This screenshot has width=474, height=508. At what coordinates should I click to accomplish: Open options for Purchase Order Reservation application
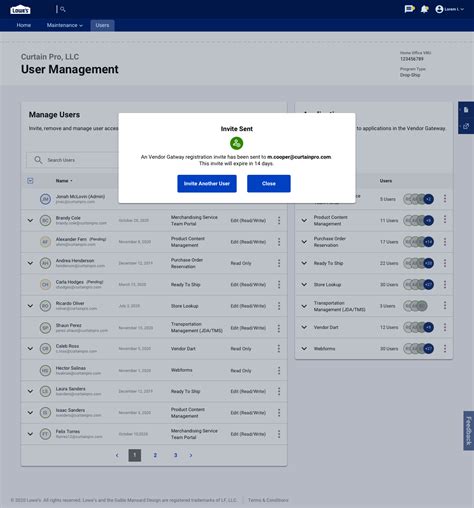[445, 242]
